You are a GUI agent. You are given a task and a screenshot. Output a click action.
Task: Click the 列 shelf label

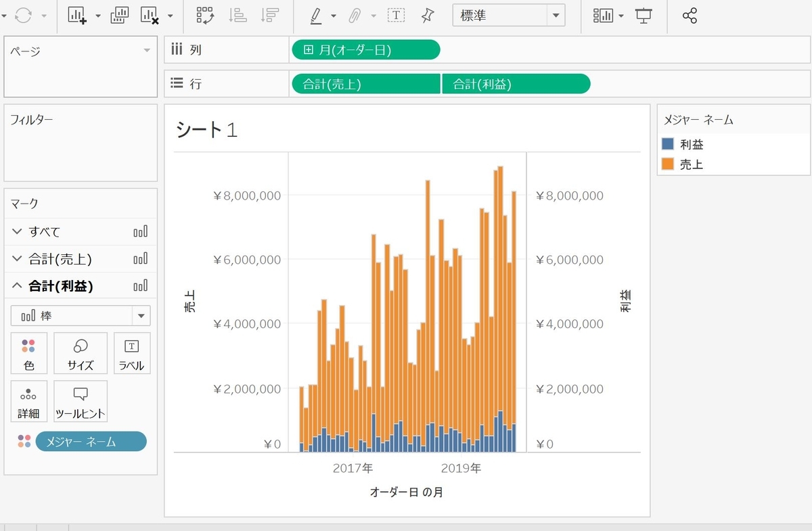(x=196, y=49)
